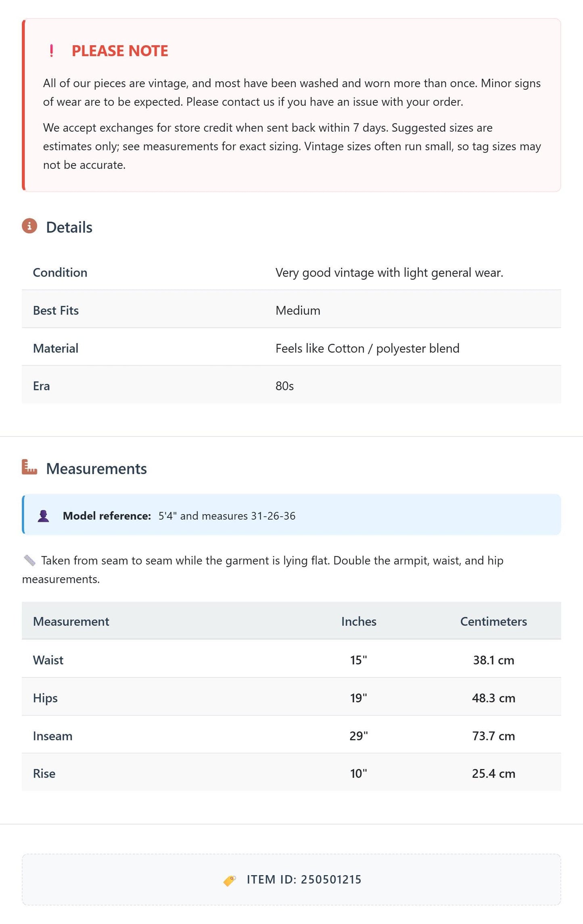Click the Best Fits Medium value
This screenshot has width=583, height=924.
click(x=298, y=310)
